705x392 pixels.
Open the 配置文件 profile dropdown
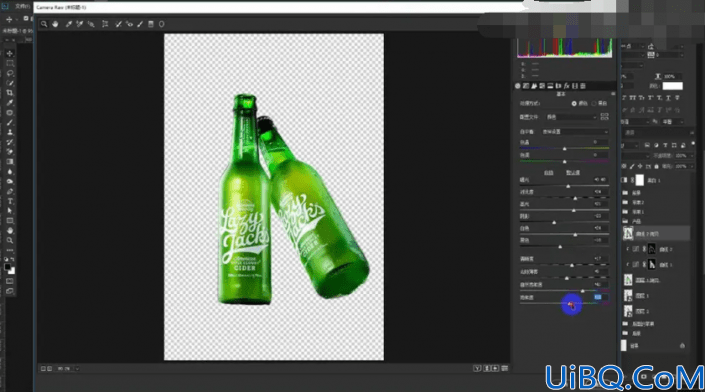click(x=571, y=117)
